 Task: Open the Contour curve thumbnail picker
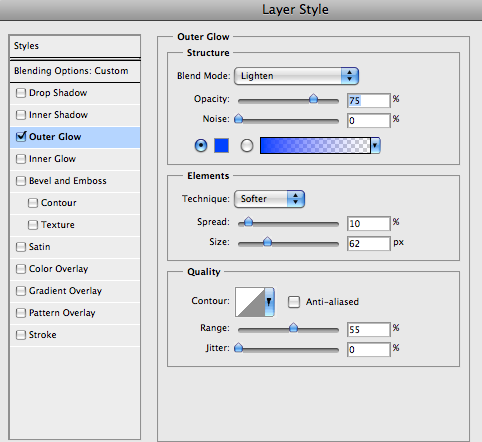point(250,302)
